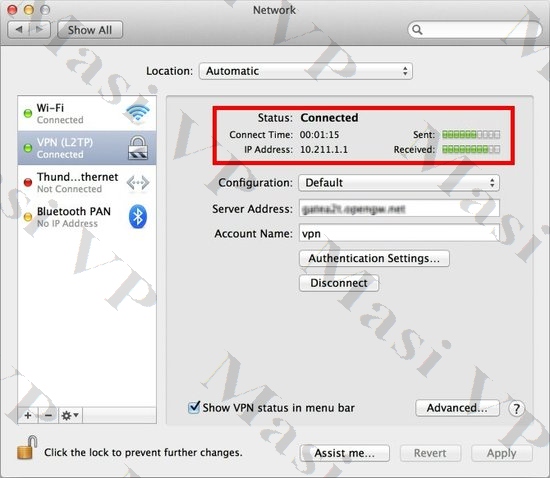Click the Show All toolbar button
550x478 pixels.
(90, 30)
